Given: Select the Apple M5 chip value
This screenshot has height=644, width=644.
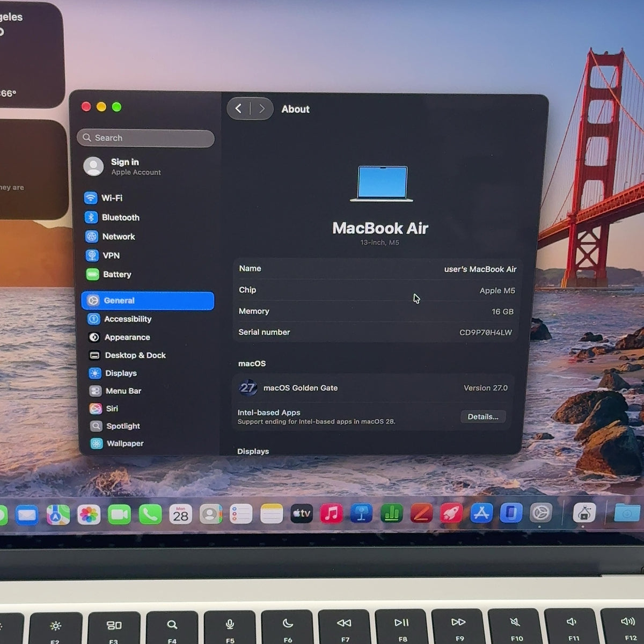Looking at the screenshot, I should (497, 290).
